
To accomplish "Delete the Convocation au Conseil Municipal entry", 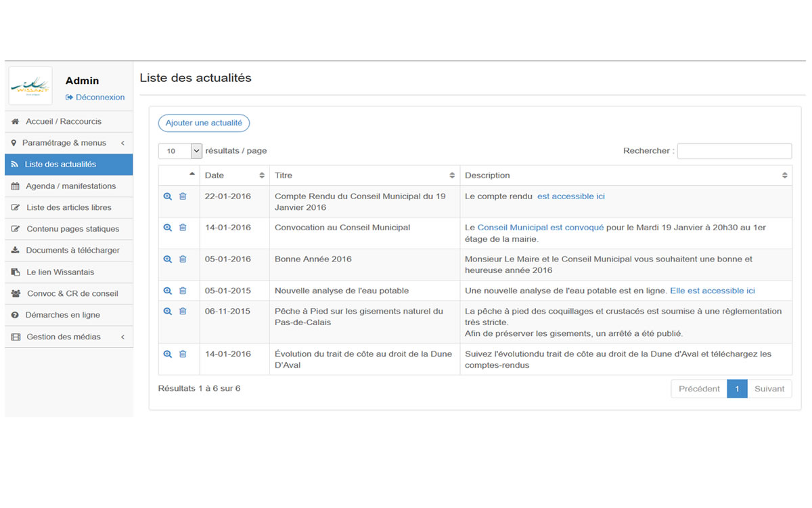I will [x=183, y=228].
